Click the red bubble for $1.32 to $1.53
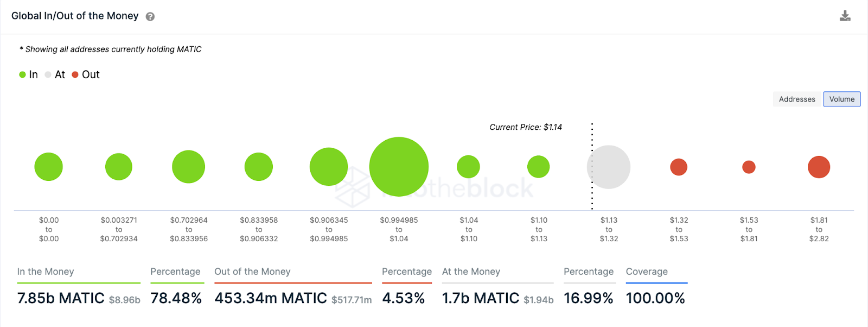868x327 pixels. coord(679,167)
